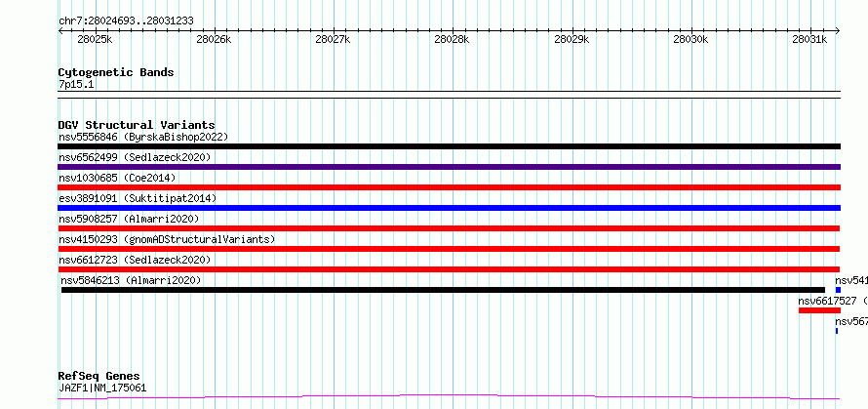Screen dimensions: 868x409
Task: Click the JAZF1|NM_175061 gene label
Action: point(102,388)
